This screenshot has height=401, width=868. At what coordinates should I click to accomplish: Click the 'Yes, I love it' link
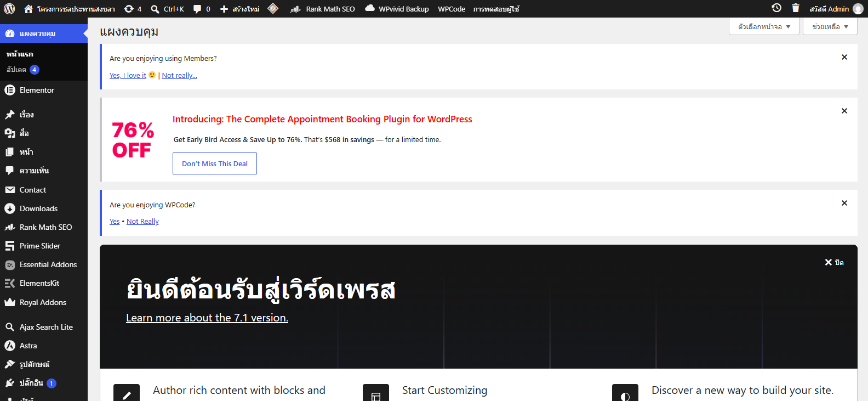(128, 76)
